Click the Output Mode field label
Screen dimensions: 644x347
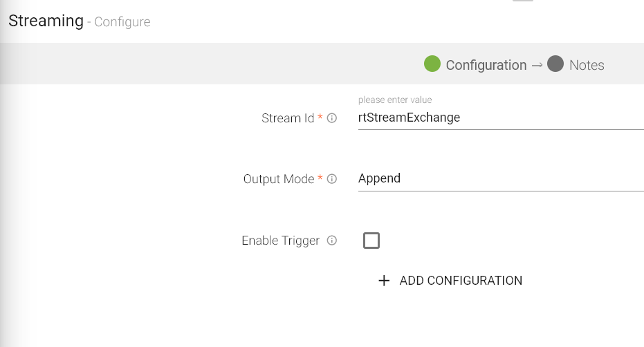coord(279,179)
